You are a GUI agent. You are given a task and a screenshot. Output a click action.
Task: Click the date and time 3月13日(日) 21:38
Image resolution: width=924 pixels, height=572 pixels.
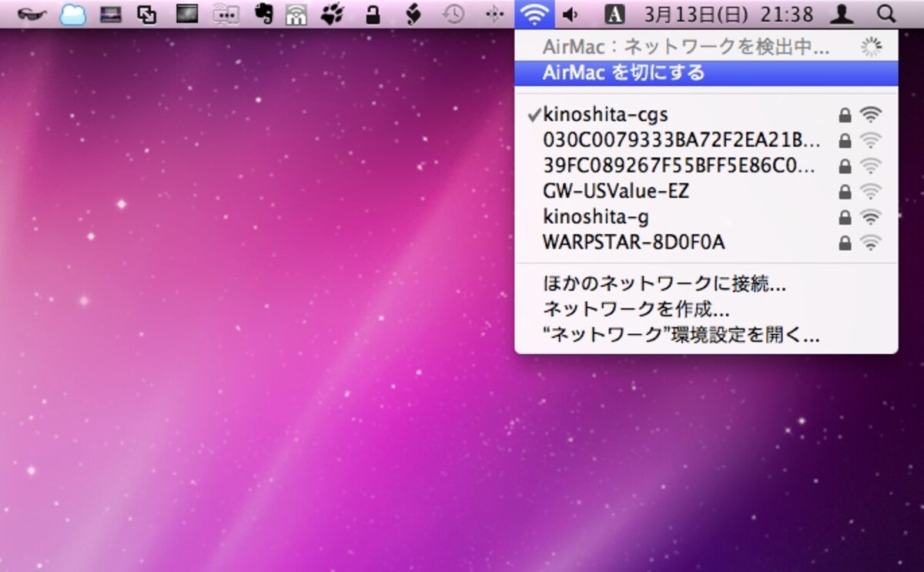coord(728,14)
